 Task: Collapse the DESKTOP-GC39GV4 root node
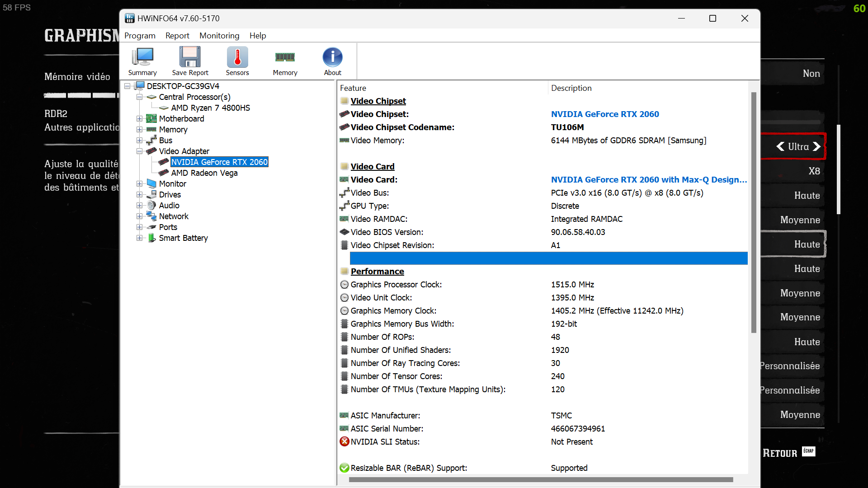coord(127,86)
